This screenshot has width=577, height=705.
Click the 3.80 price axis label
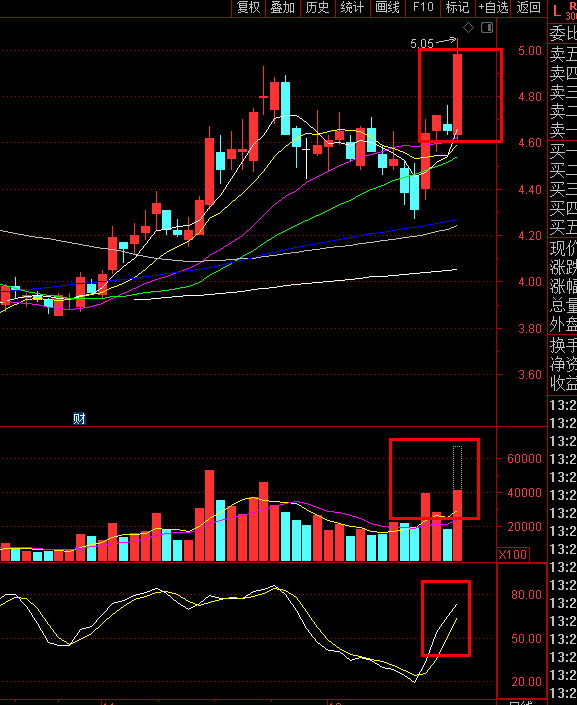click(530, 329)
